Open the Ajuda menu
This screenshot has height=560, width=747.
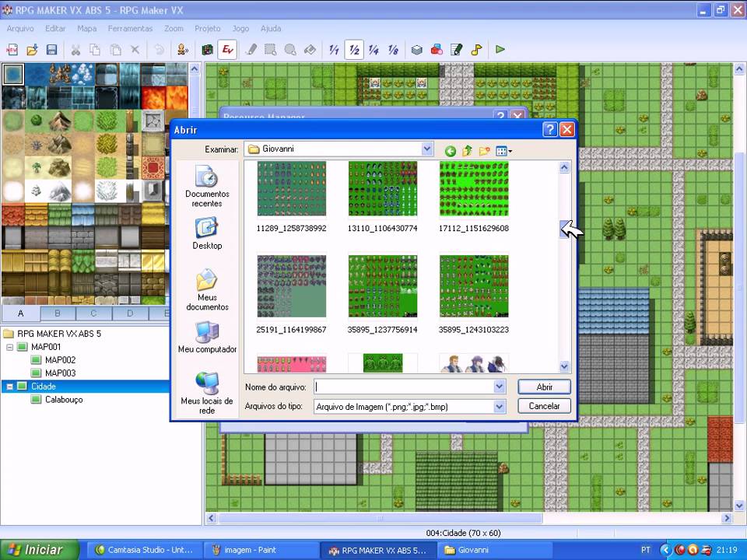click(x=271, y=29)
